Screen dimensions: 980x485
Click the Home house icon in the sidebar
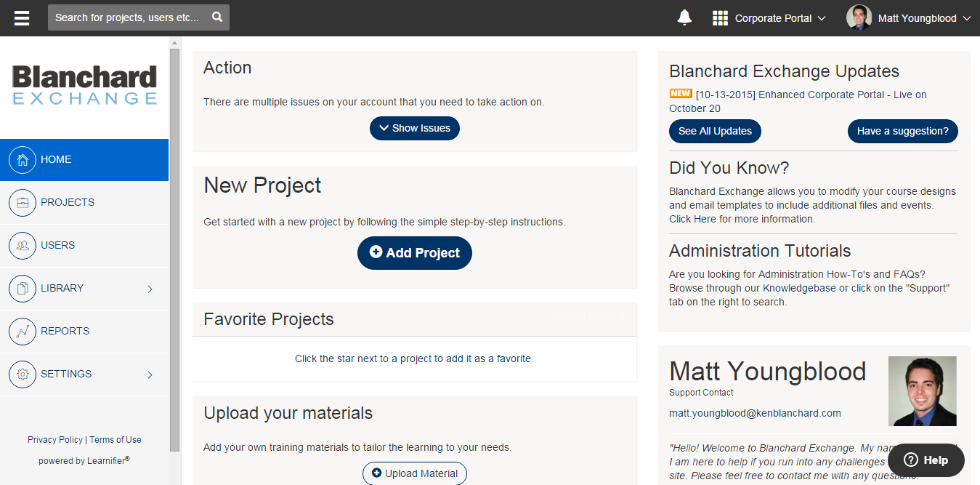tap(23, 160)
